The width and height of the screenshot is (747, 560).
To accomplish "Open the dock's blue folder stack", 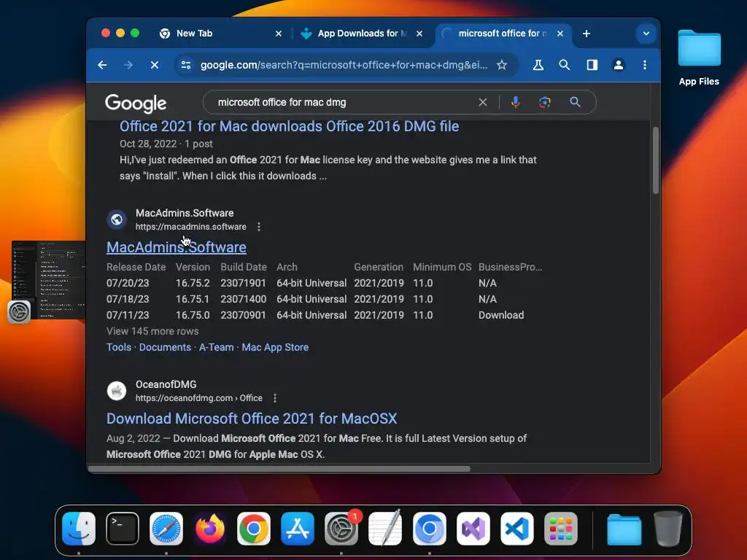I will pyautogui.click(x=624, y=529).
